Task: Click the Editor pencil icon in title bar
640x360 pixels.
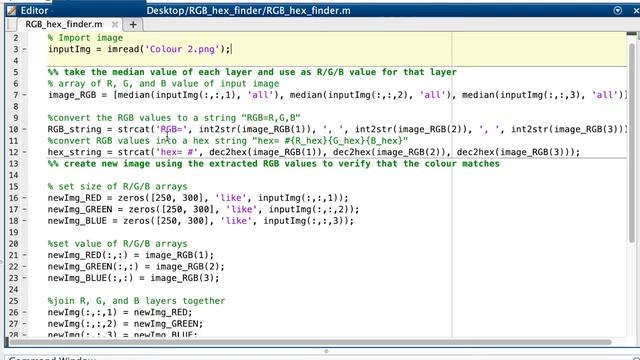Action: coord(12,11)
